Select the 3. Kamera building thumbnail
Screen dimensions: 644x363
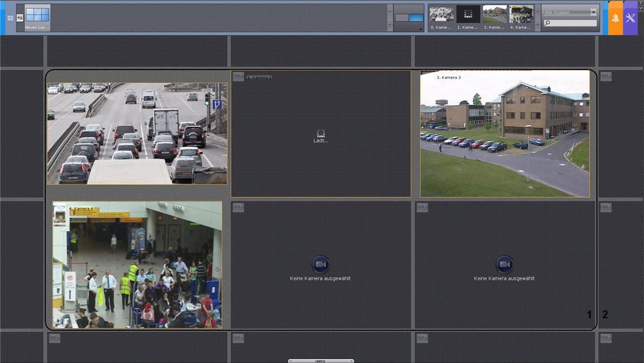coord(494,15)
